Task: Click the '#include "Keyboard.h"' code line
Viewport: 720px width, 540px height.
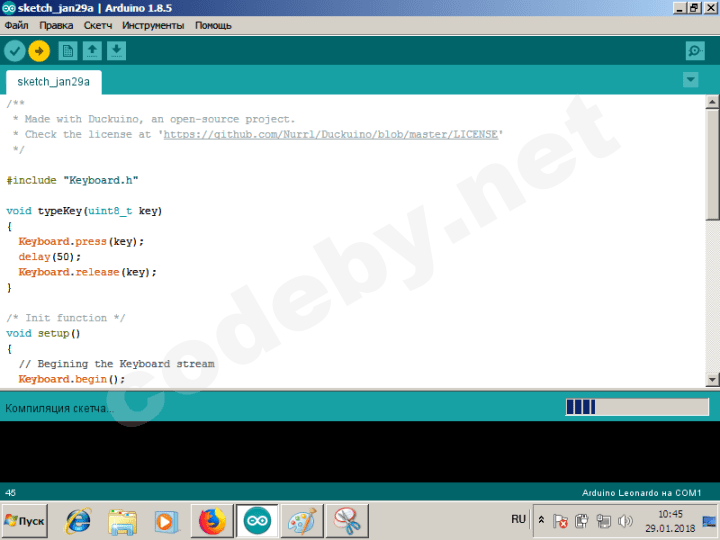Action: [x=73, y=180]
